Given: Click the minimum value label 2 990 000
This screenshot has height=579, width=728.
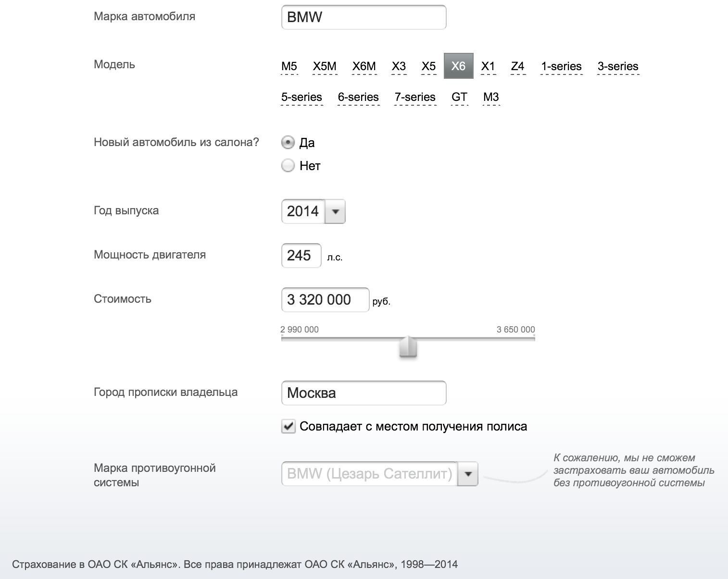Looking at the screenshot, I should coord(300,330).
